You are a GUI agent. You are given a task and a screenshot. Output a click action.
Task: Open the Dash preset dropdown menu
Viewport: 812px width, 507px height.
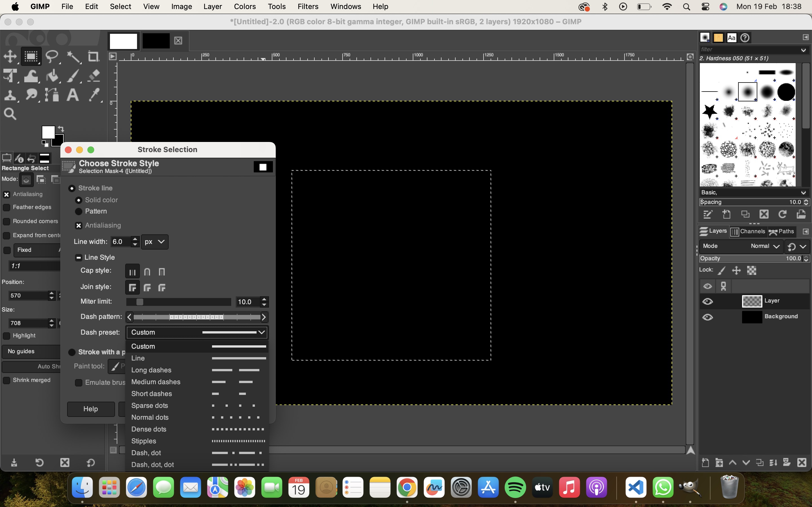coord(196,332)
